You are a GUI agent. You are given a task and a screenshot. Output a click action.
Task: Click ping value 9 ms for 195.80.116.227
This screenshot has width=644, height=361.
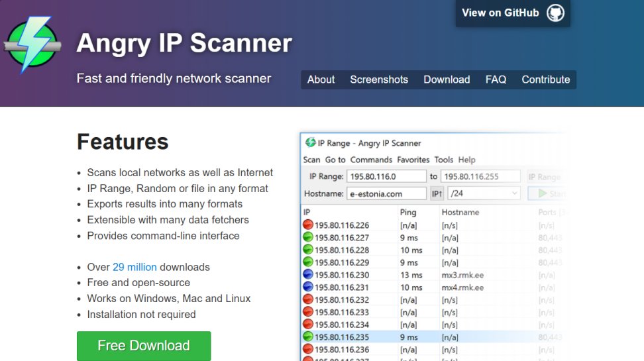click(x=409, y=238)
